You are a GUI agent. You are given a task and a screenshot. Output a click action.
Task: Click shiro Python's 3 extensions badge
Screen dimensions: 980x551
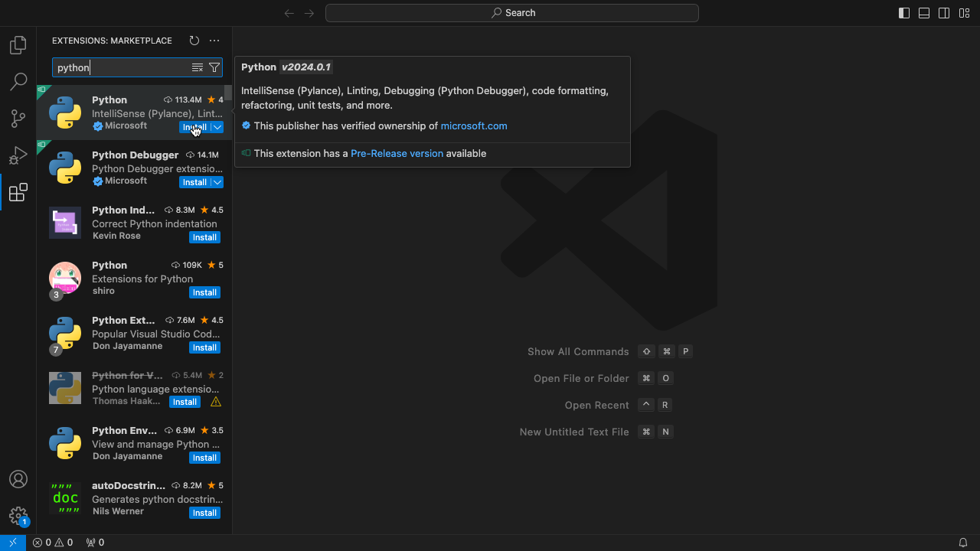(x=56, y=295)
